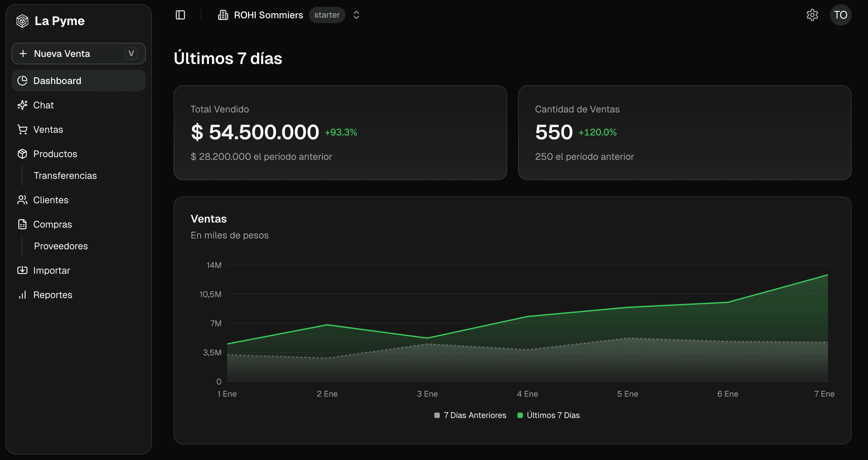The image size is (868, 460).
Task: Toggle the sidebar collapse icon
Action: click(x=181, y=15)
